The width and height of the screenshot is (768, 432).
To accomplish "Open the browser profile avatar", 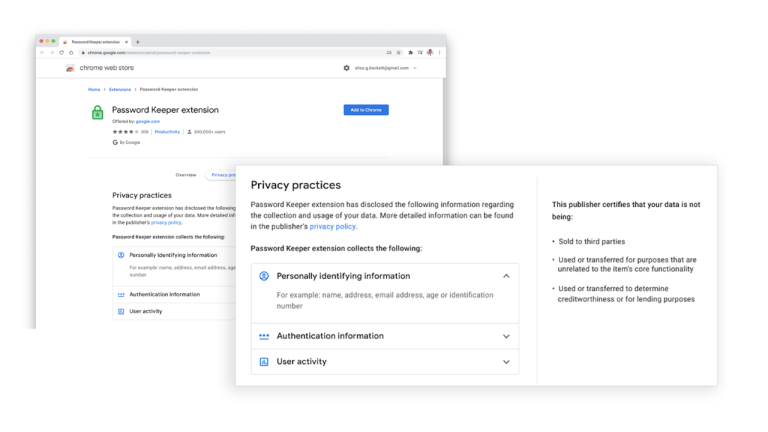I will click(x=430, y=52).
